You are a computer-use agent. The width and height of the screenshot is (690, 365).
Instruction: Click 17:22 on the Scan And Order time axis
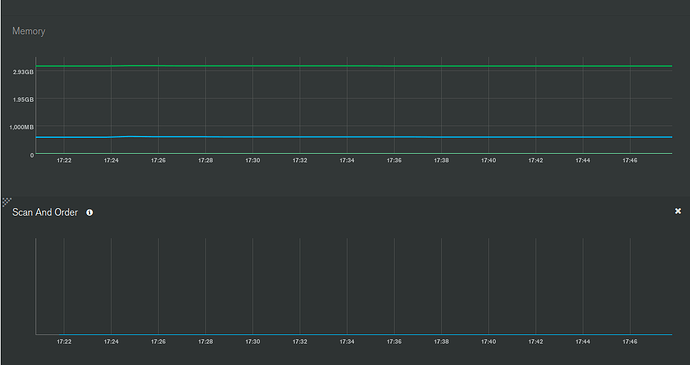(x=64, y=342)
